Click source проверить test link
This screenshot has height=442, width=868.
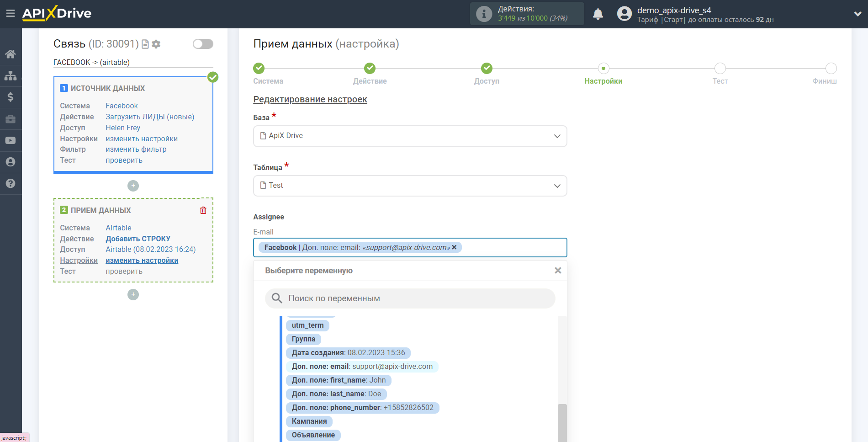[x=124, y=160]
